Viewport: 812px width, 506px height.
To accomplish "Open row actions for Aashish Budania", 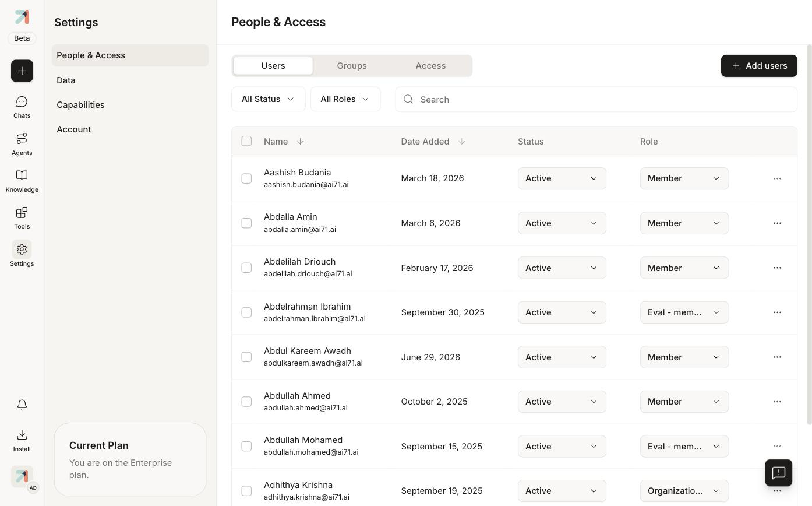I will pyautogui.click(x=777, y=178).
